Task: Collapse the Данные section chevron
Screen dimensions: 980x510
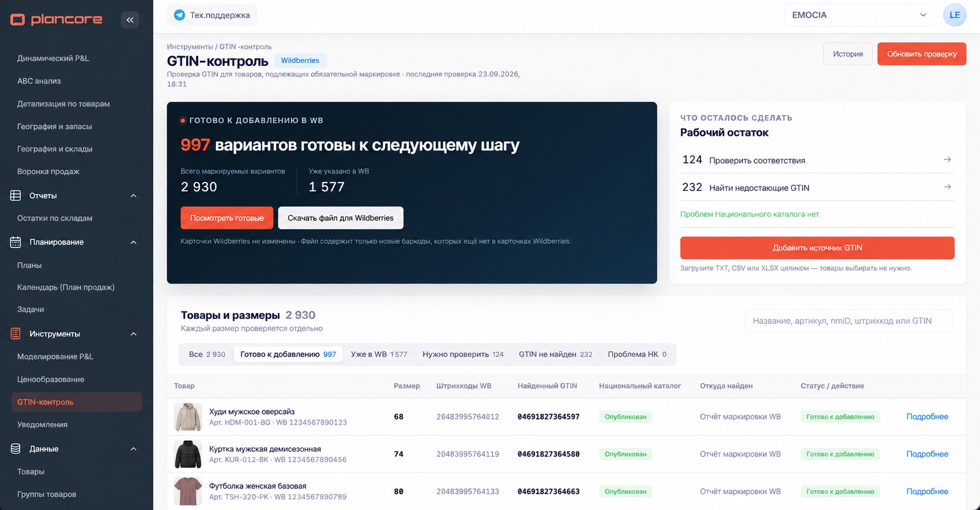Action: click(134, 449)
